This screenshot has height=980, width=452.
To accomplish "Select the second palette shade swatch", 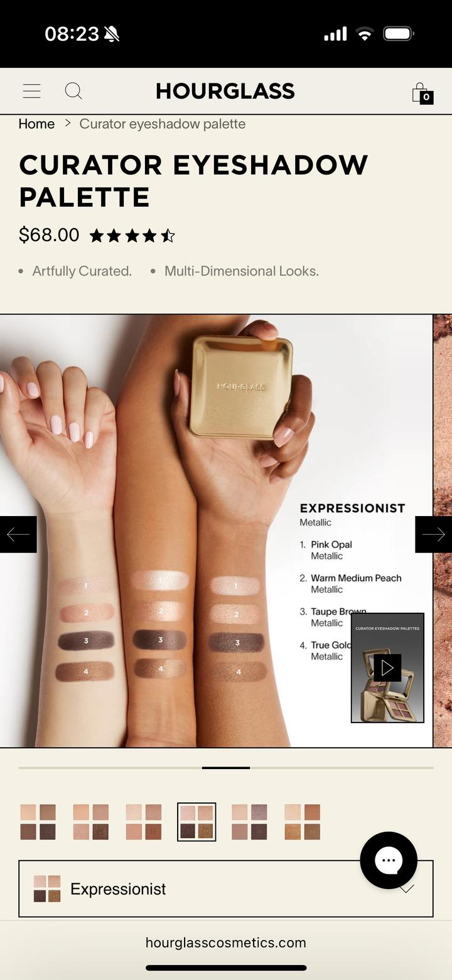I will tap(90, 822).
